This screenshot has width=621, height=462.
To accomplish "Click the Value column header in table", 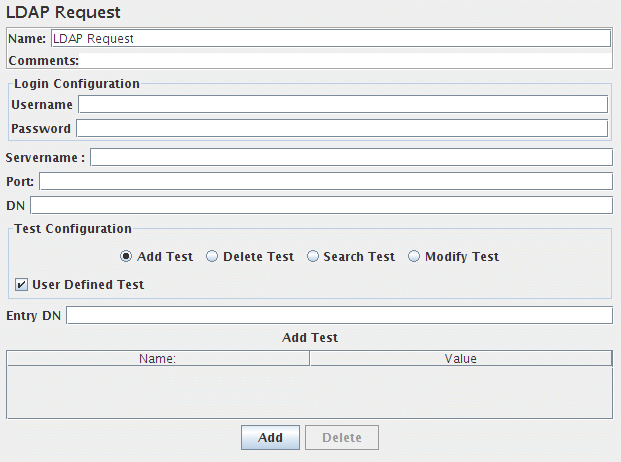I will pos(460,358).
